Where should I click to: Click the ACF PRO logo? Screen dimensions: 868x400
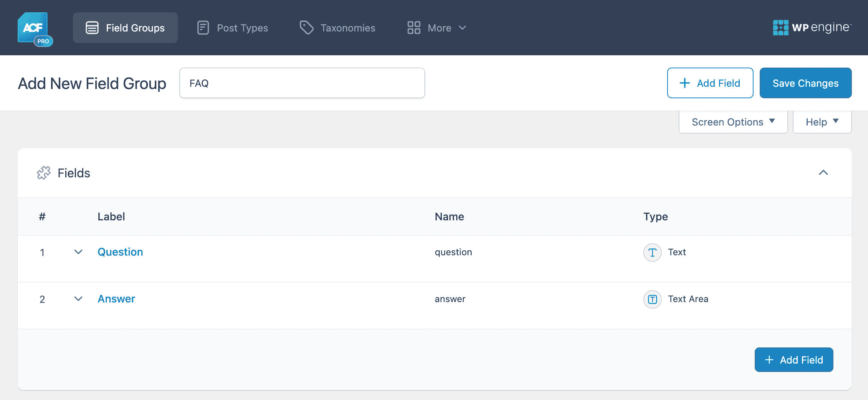[35, 29]
